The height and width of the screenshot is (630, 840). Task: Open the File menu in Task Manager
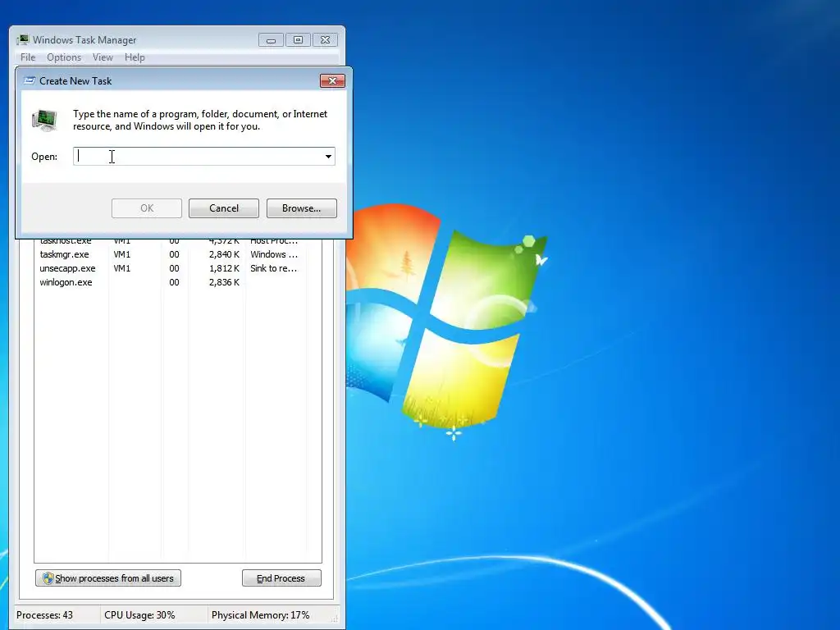click(28, 57)
